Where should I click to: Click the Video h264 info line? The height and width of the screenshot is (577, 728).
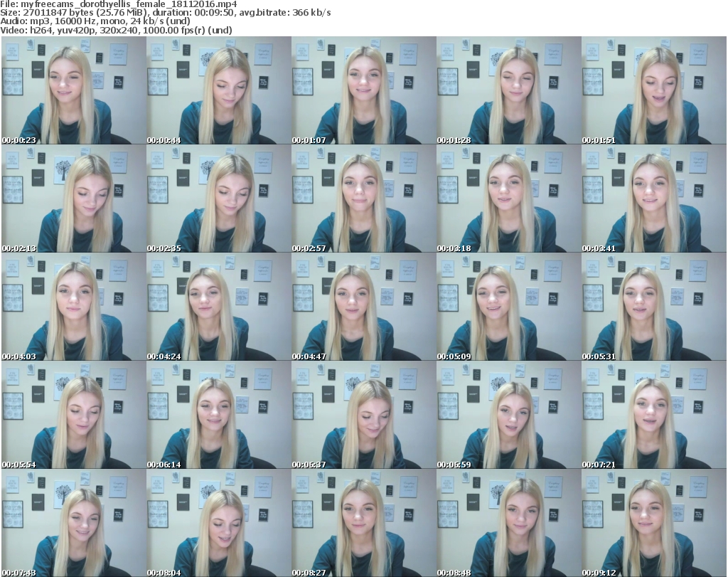(x=117, y=30)
